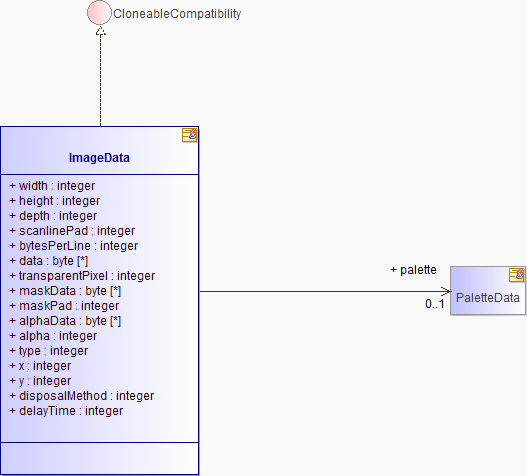Select the dashed realization arrowhead
The image size is (527, 476).
pos(100,31)
